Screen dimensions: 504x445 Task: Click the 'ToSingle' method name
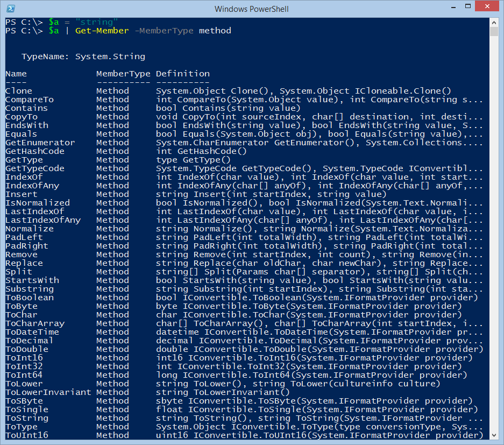27,409
